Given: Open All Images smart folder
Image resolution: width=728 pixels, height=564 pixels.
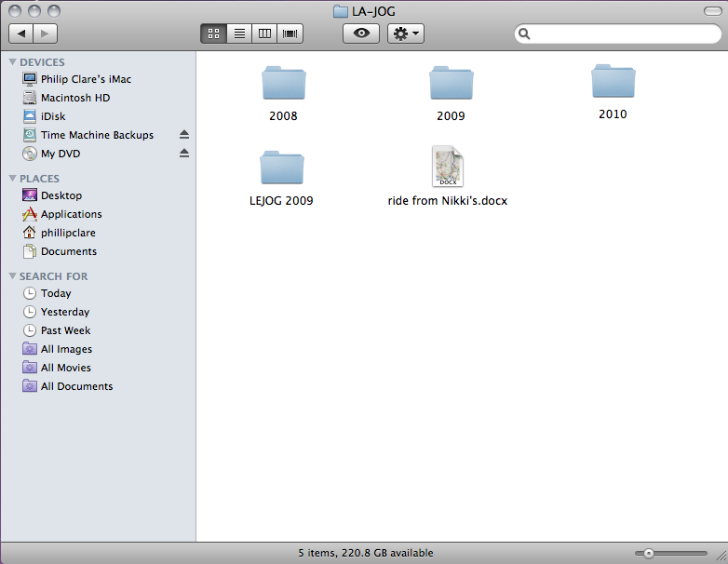Looking at the screenshot, I should coord(99,349).
